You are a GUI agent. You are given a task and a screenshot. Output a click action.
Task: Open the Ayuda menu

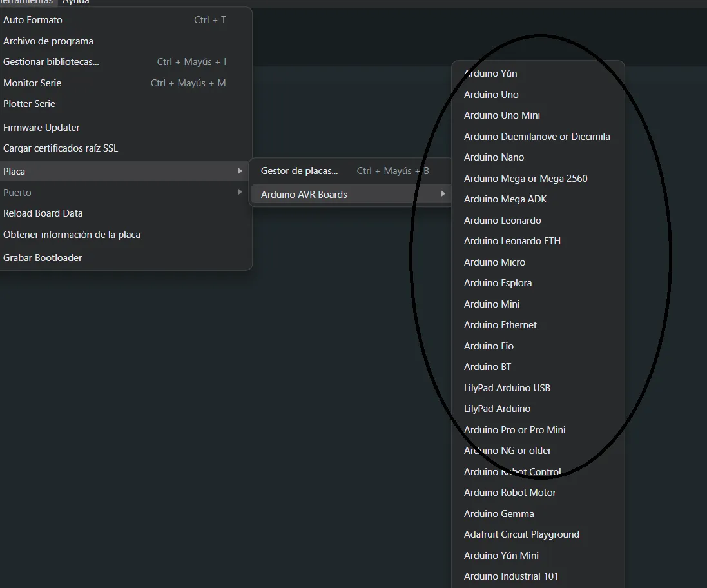pos(76,2)
